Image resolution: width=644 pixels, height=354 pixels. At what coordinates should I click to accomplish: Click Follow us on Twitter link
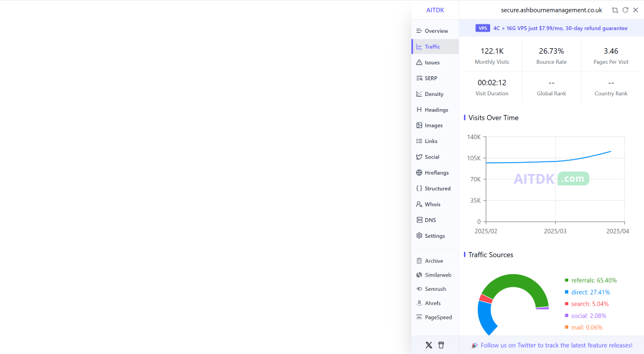pyautogui.click(x=556, y=346)
